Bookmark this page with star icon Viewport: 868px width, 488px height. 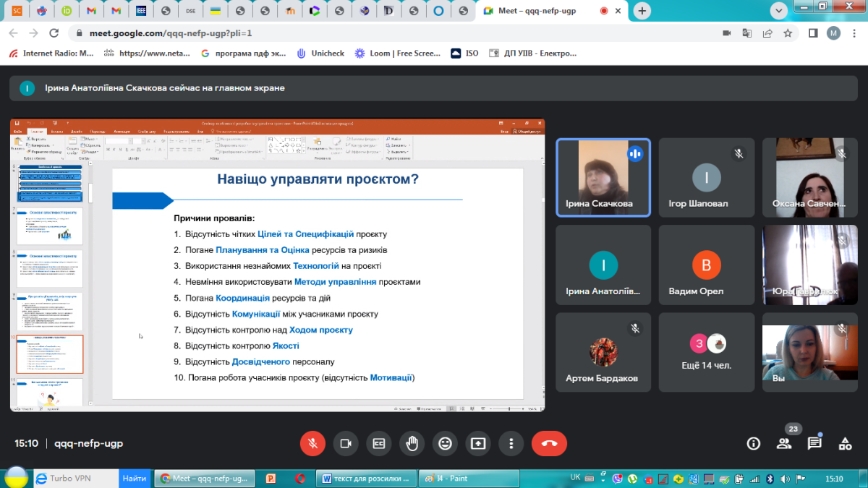[788, 33]
